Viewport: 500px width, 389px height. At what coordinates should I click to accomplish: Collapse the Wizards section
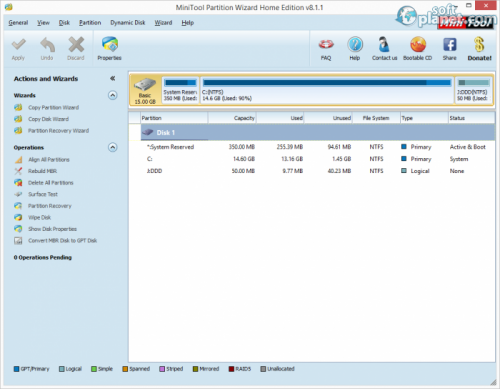113,95
